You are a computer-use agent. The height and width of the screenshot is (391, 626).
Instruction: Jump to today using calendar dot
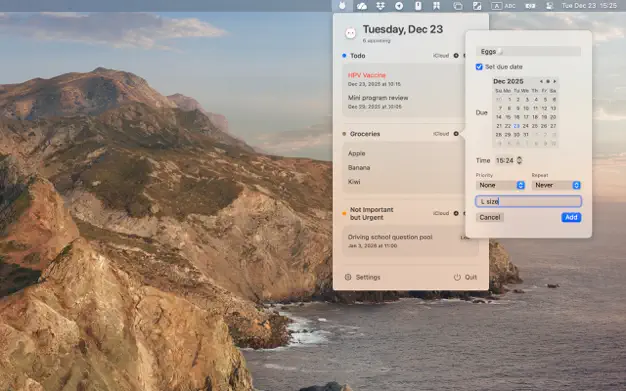coord(548,81)
